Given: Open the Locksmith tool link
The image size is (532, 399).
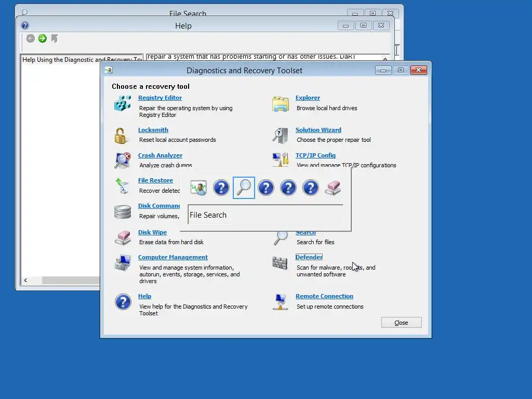Looking at the screenshot, I should [153, 130].
